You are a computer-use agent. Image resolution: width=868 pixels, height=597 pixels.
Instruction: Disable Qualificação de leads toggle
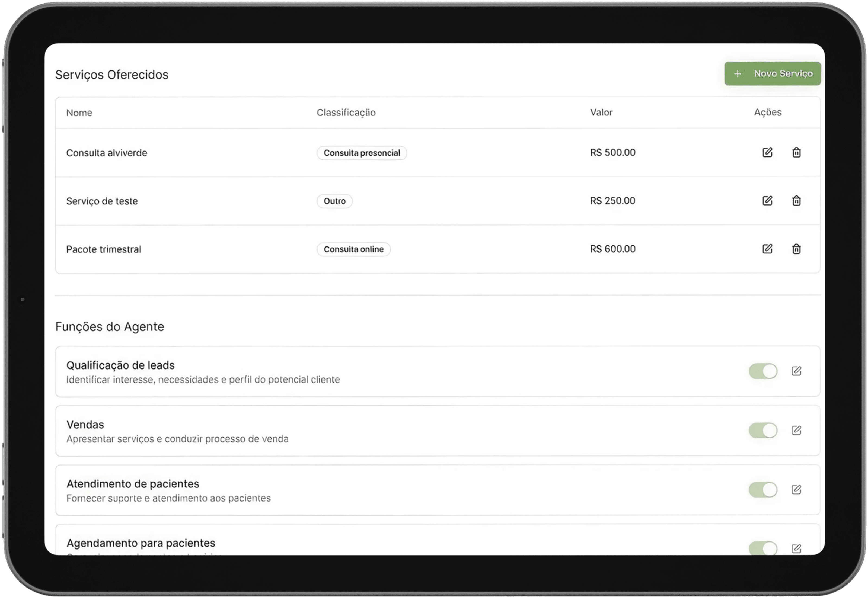(x=763, y=371)
